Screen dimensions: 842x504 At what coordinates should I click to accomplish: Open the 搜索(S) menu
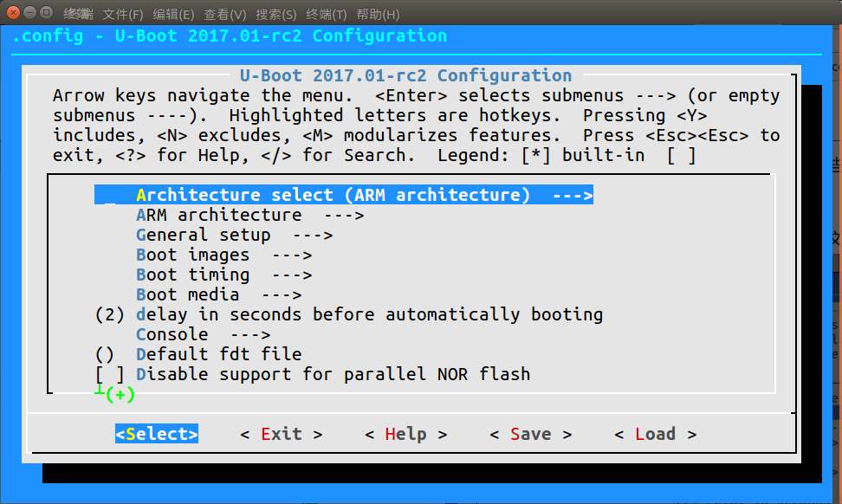click(276, 15)
